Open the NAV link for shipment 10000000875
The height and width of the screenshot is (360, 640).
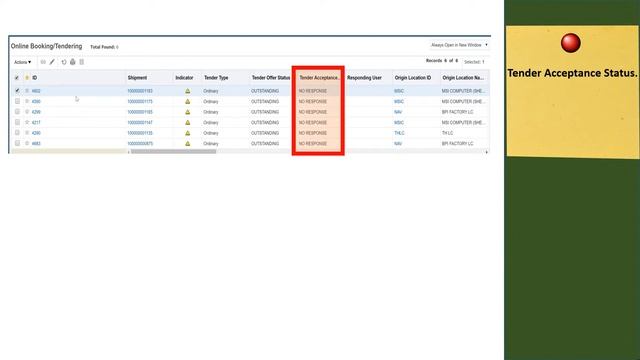(x=398, y=144)
